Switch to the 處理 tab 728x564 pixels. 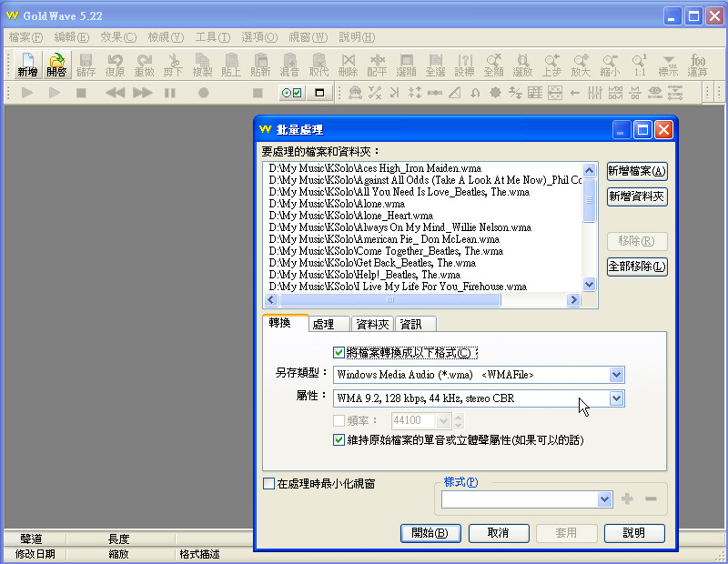(x=323, y=324)
